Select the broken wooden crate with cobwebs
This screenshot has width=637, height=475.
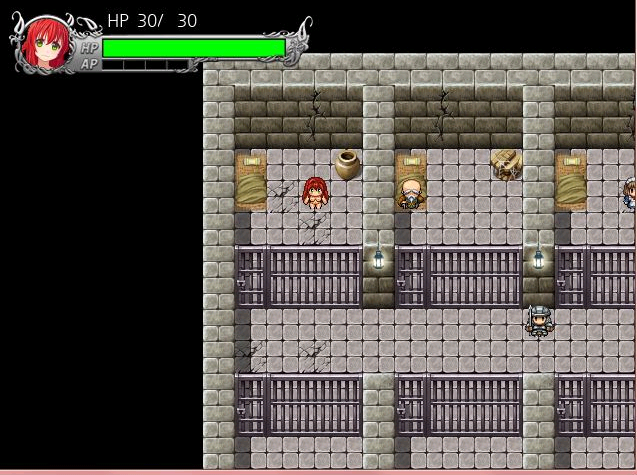tap(507, 164)
